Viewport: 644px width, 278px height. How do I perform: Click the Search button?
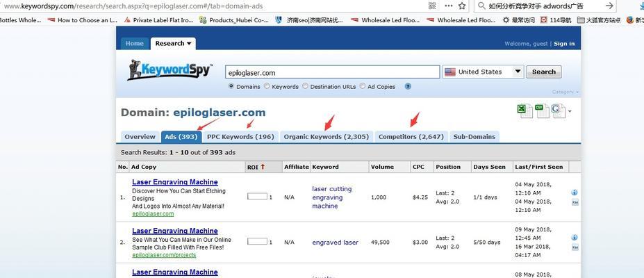[544, 72]
